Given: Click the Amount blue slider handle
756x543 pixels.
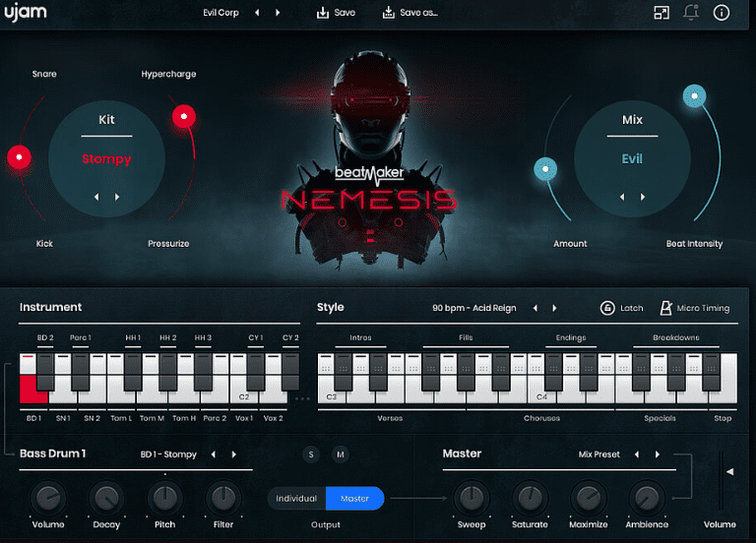Looking at the screenshot, I should coord(545,168).
